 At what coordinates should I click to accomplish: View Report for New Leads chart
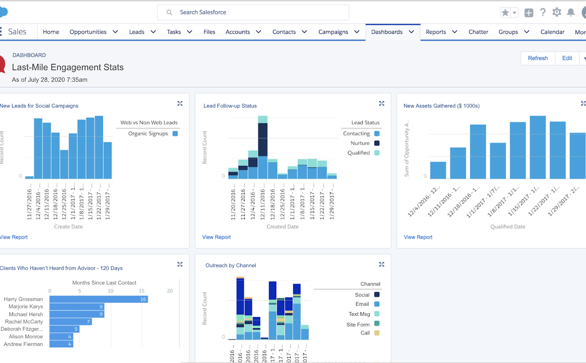[x=14, y=237]
